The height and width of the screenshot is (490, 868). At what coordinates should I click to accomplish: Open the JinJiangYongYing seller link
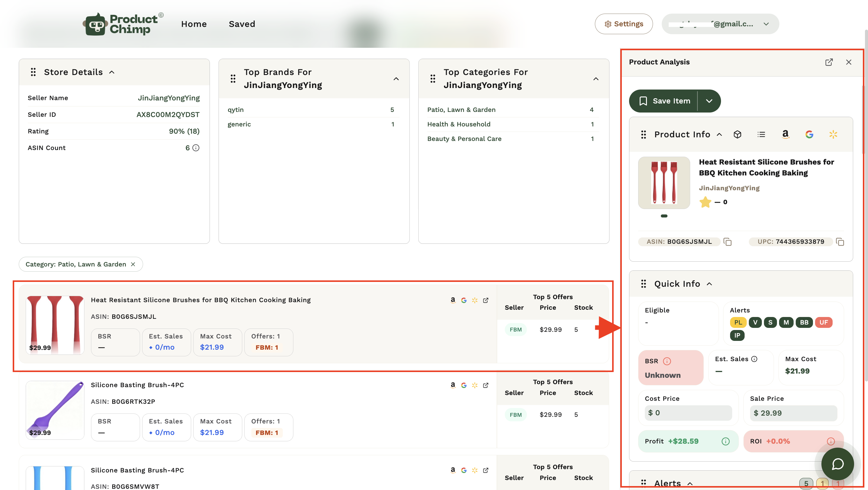pyautogui.click(x=729, y=188)
